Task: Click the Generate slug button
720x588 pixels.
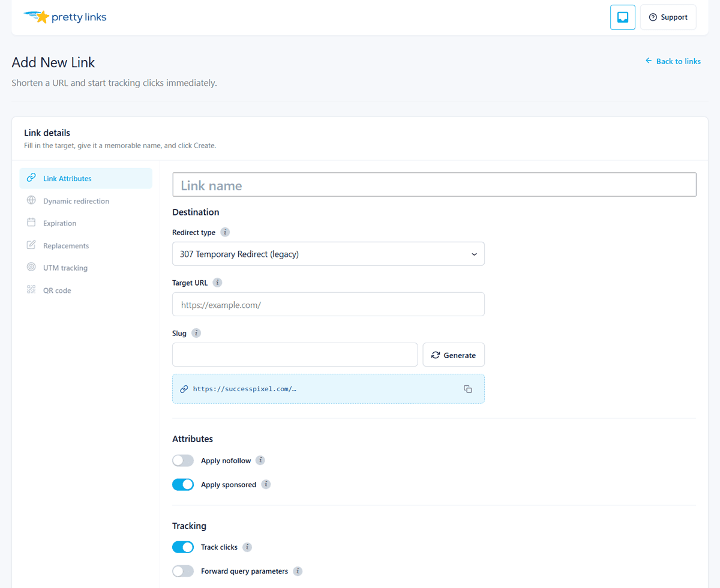Action: click(454, 355)
